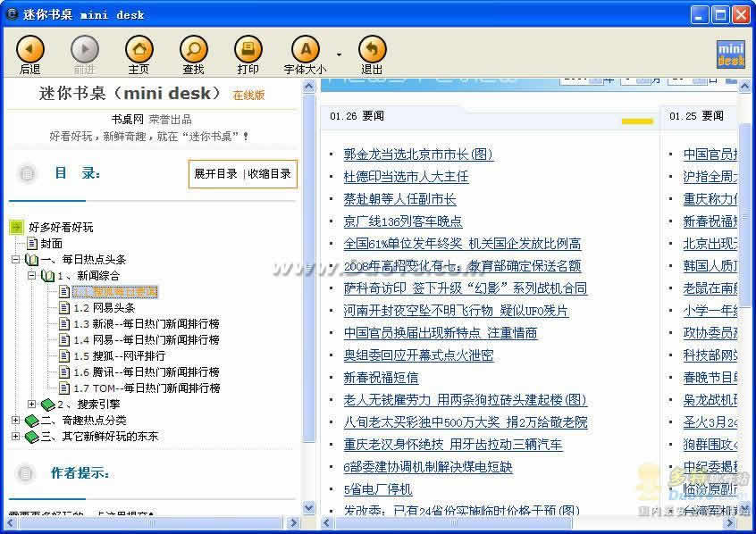Viewport: 756px width, 534px height.
Task: Open the 主页 home icon
Action: click(x=139, y=49)
